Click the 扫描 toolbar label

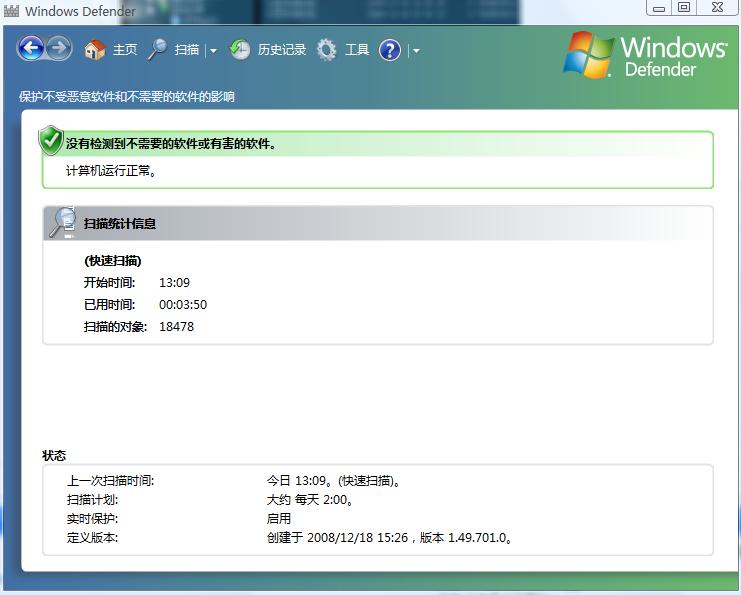pyautogui.click(x=187, y=50)
